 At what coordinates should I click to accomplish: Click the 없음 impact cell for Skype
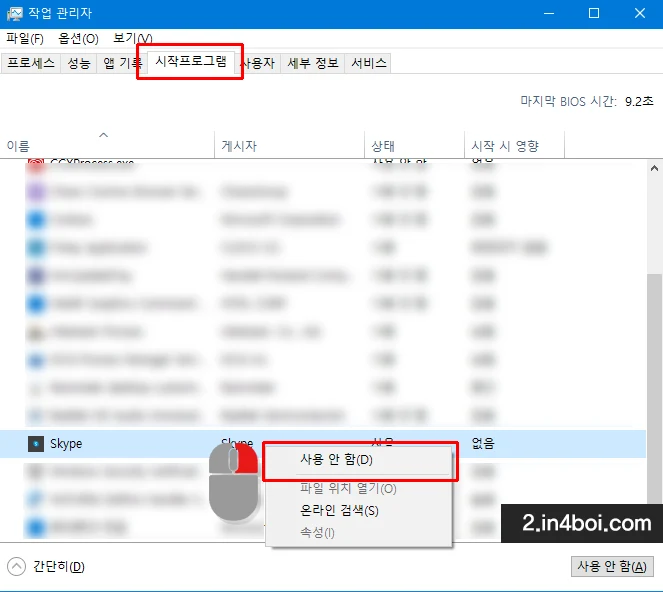(x=483, y=443)
